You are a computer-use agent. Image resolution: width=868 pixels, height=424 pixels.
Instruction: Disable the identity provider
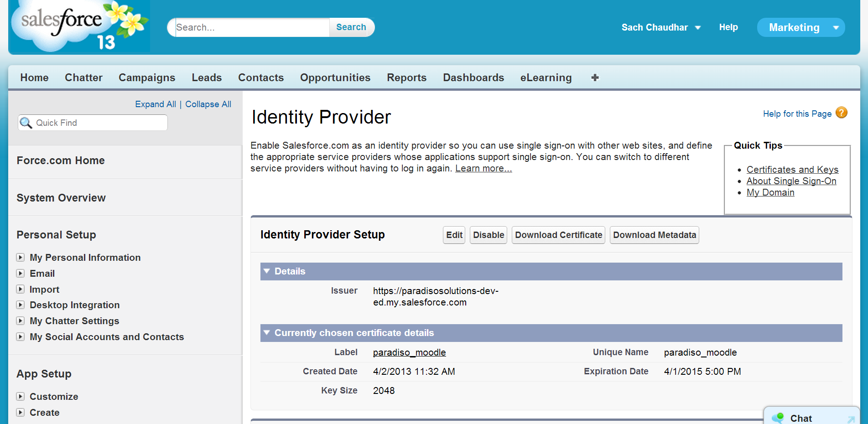point(488,235)
